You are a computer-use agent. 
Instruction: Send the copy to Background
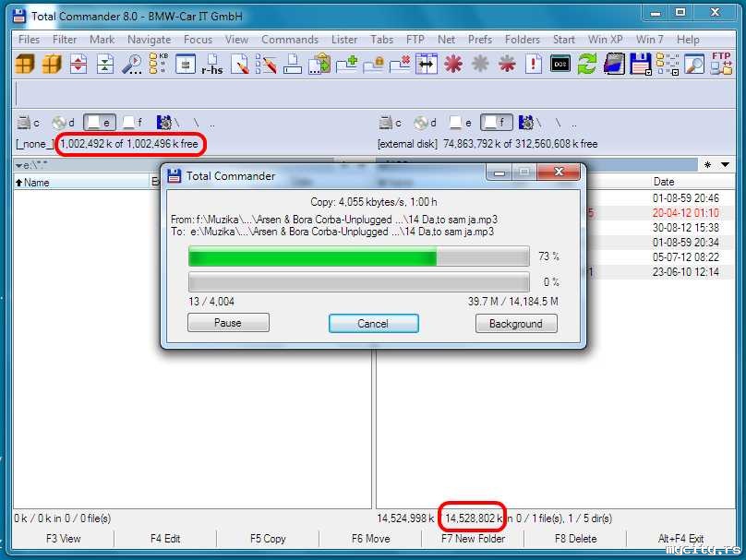(x=516, y=323)
